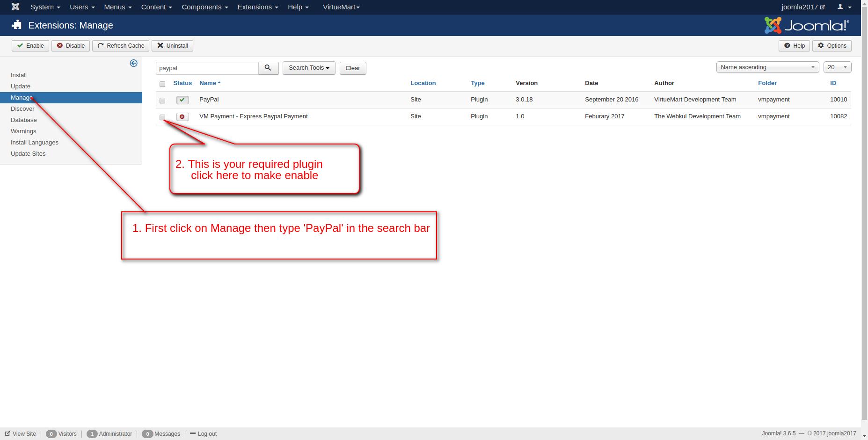Open the VirtueMart menu
The height and width of the screenshot is (440, 868).
[341, 7]
